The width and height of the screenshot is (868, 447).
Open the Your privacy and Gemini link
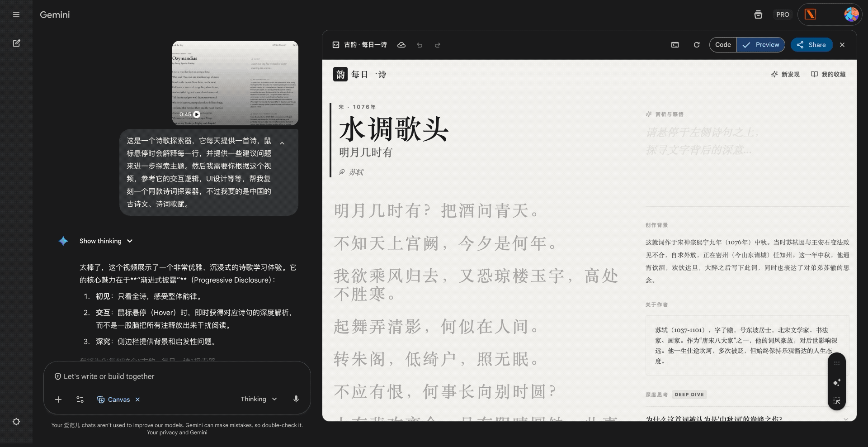177,432
